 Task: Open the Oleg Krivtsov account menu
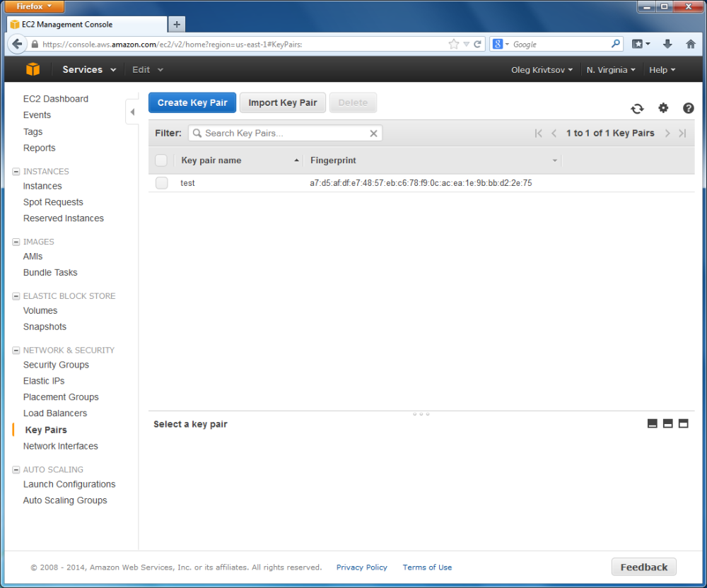click(542, 70)
